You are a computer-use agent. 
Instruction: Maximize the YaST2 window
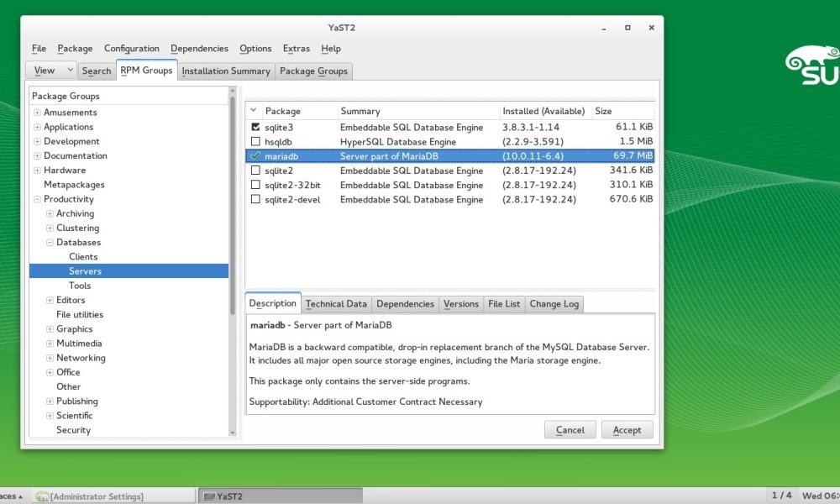[627, 28]
